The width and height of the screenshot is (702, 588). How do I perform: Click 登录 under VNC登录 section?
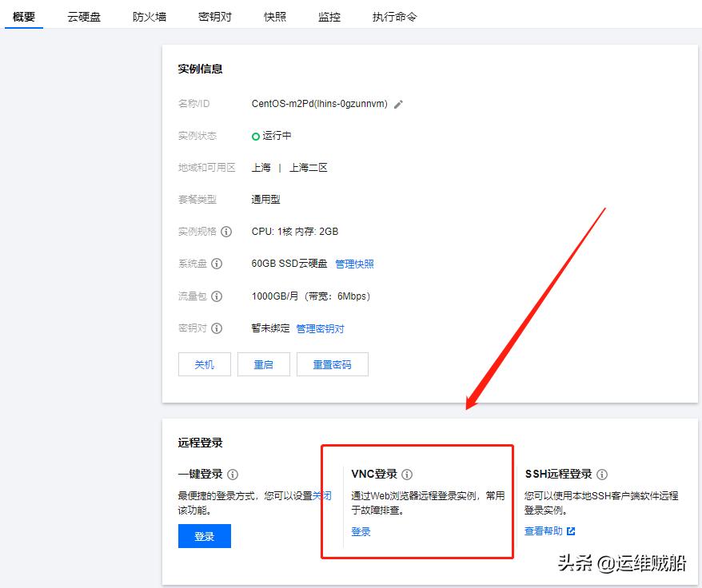coord(361,530)
